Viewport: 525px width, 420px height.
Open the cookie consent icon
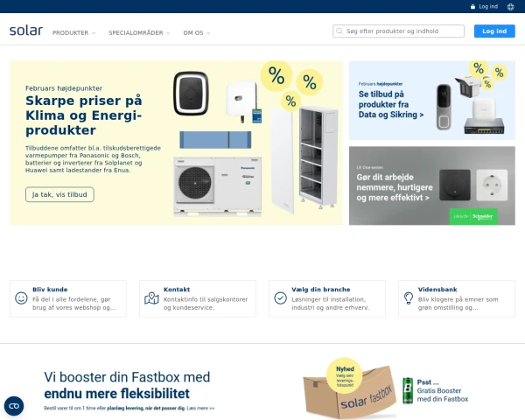14,406
